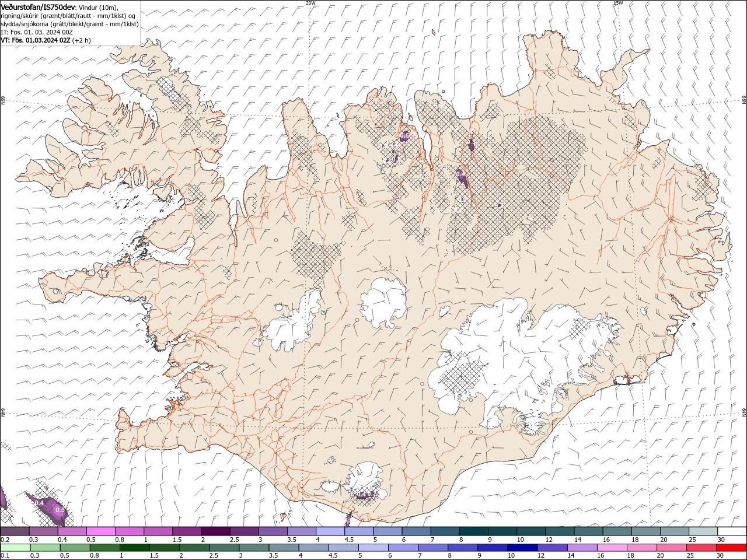Image resolution: width=747 pixels, height=560 pixels.
Task: Click the 0.5 precipitation label offshore southwest
Action: [x=60, y=510]
